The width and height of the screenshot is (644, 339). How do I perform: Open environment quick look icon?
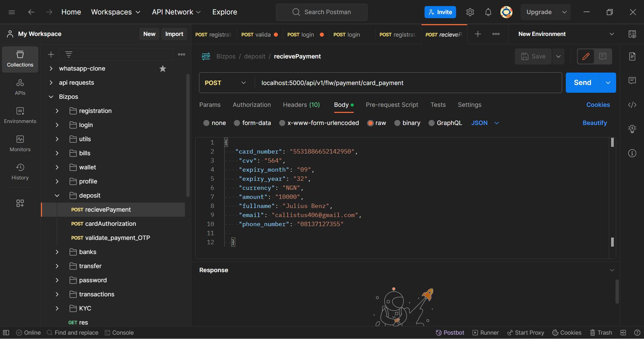pyautogui.click(x=632, y=34)
